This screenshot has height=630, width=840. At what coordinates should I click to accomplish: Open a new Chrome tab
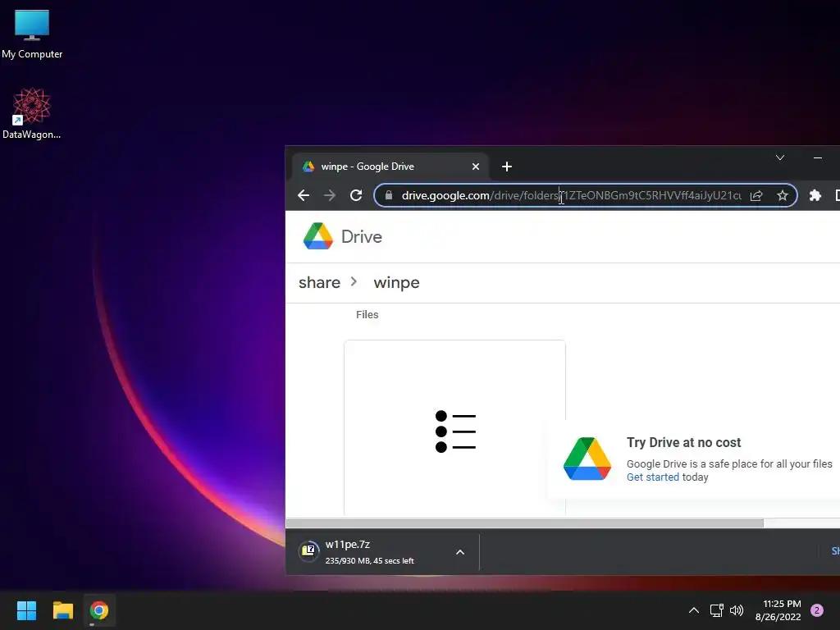[507, 167]
